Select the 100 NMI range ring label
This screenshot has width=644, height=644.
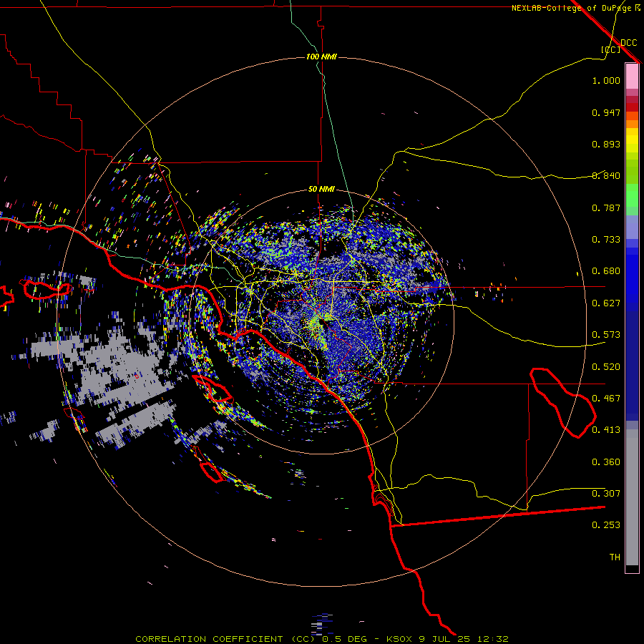[321, 57]
